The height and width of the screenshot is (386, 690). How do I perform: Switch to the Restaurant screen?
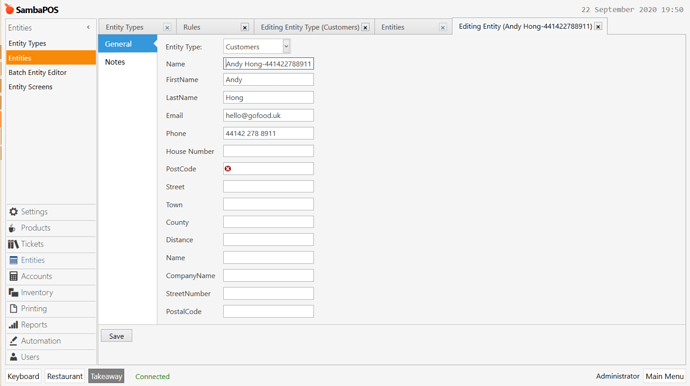65,376
